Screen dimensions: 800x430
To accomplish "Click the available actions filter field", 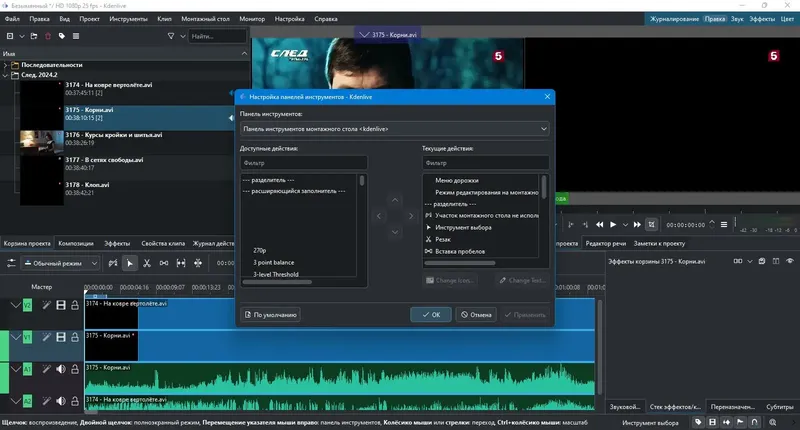I will click(304, 163).
